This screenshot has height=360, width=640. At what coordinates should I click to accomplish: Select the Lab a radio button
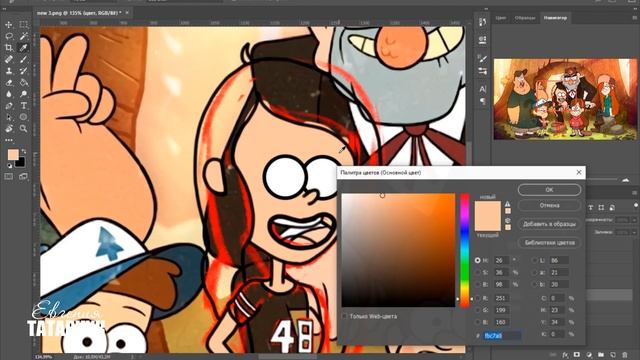[x=535, y=272]
